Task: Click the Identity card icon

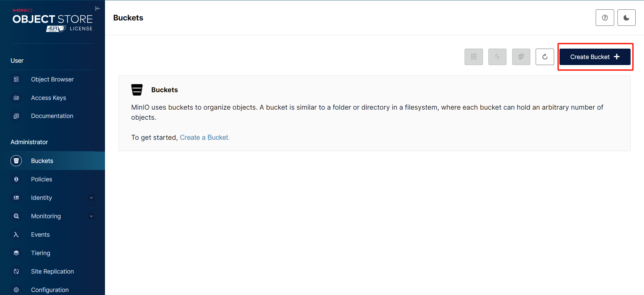Action: click(x=16, y=198)
